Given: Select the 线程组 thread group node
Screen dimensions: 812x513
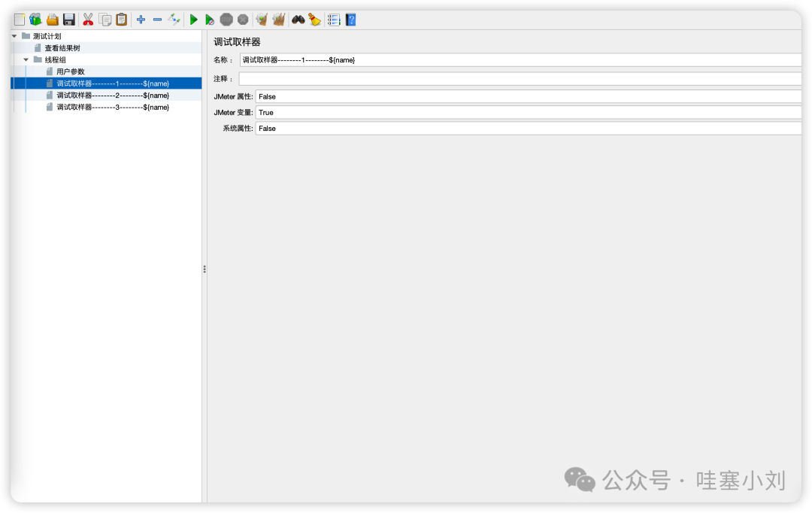Looking at the screenshot, I should [x=56, y=59].
